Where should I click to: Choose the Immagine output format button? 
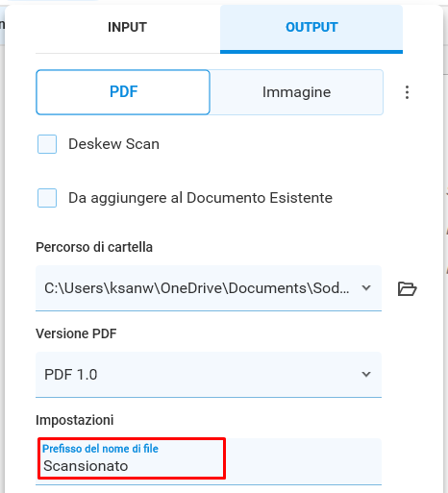coord(296,92)
